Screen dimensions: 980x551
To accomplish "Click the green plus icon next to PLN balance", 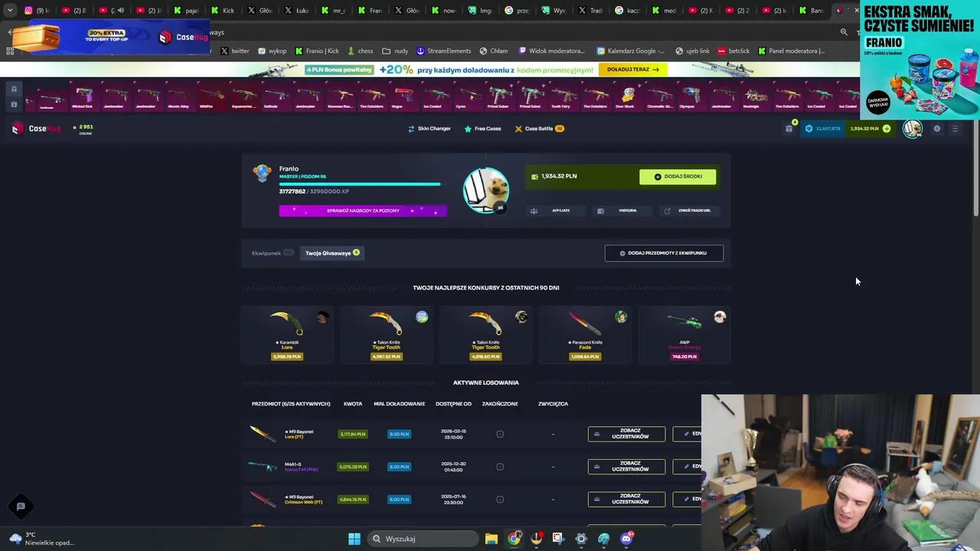I will coord(887,129).
